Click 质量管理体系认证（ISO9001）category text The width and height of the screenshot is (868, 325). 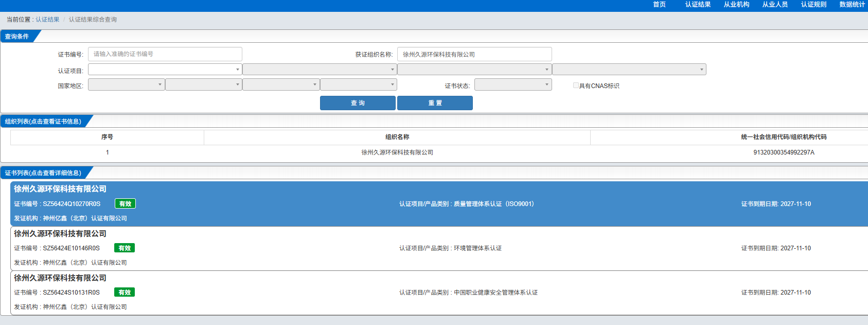[x=494, y=204]
